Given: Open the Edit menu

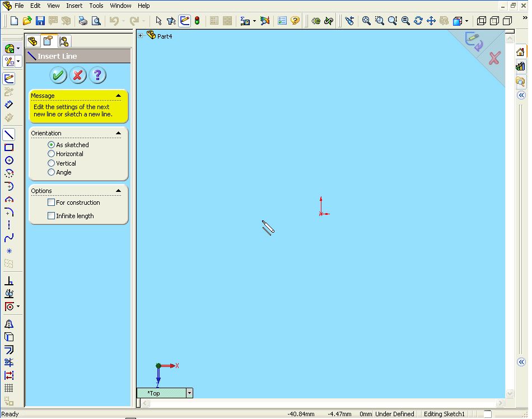Looking at the screenshot, I should [35, 6].
